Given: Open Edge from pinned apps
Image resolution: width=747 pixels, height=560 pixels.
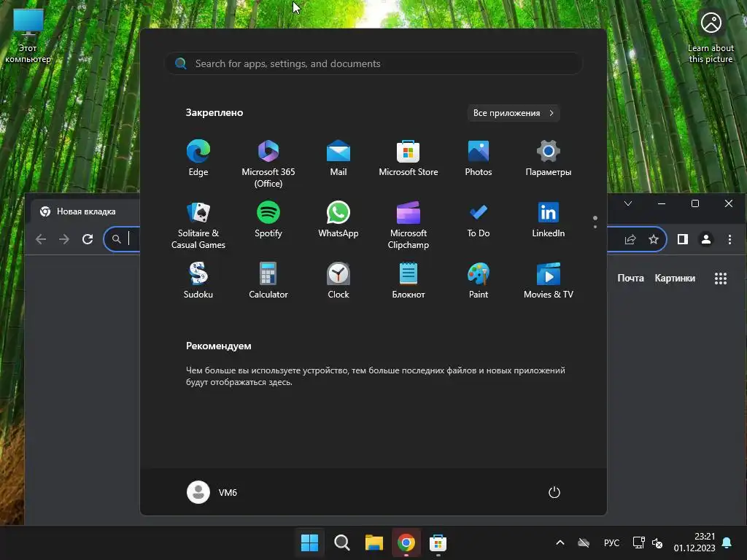Looking at the screenshot, I should [198, 158].
